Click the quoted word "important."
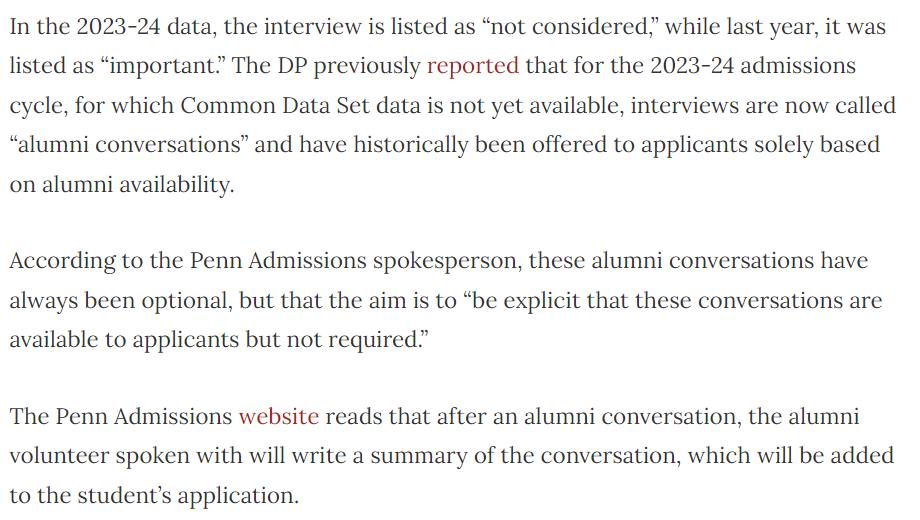The image size is (920, 520). coord(164,66)
